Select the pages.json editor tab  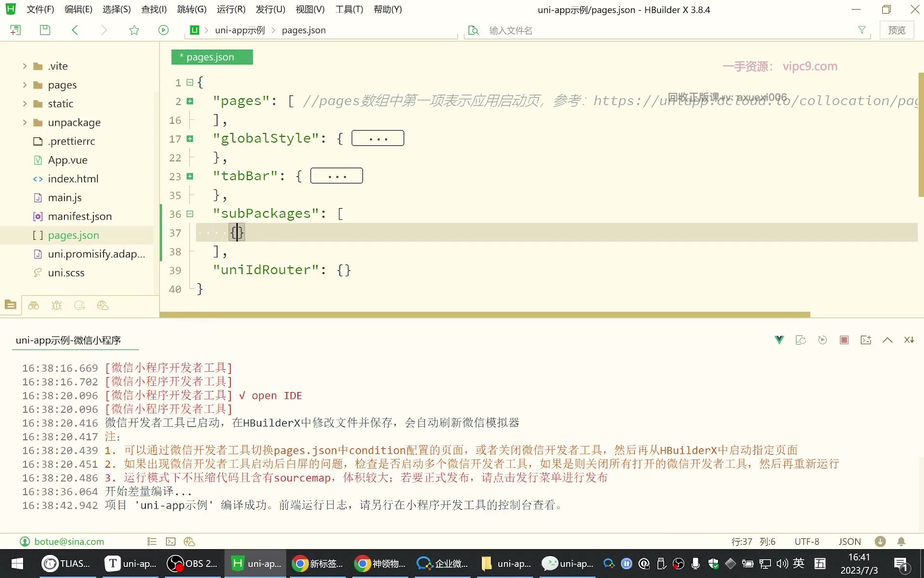tap(212, 57)
